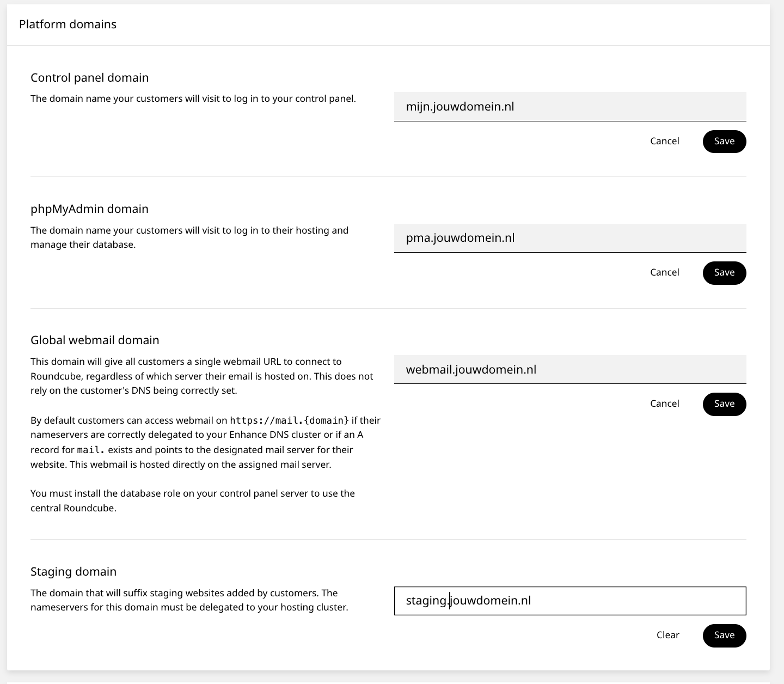Click the phpMyAdmin domain heading

89,209
